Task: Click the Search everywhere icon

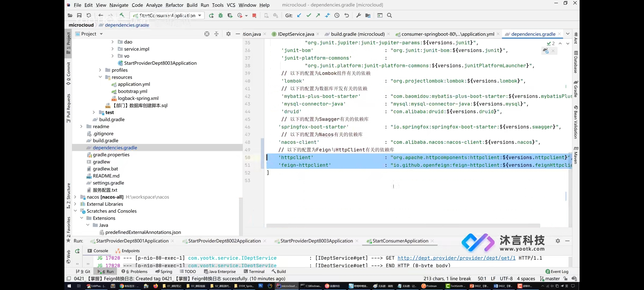Action: pyautogui.click(x=389, y=15)
